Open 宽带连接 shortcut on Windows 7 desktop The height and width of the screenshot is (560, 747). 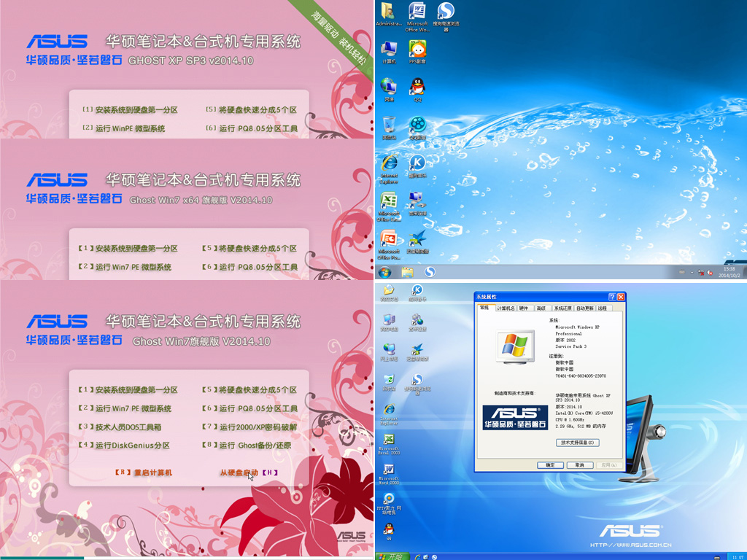point(417,204)
